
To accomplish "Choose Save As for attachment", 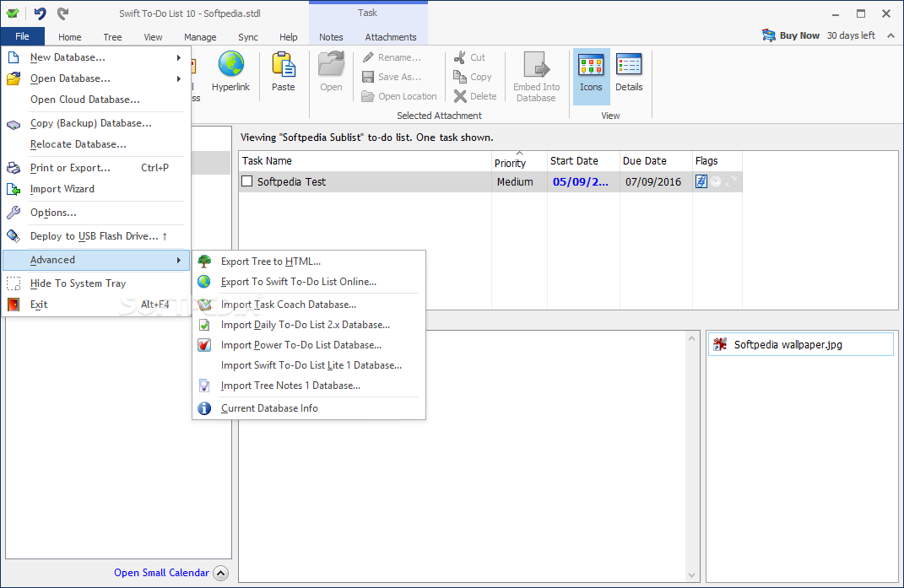I will click(x=392, y=77).
